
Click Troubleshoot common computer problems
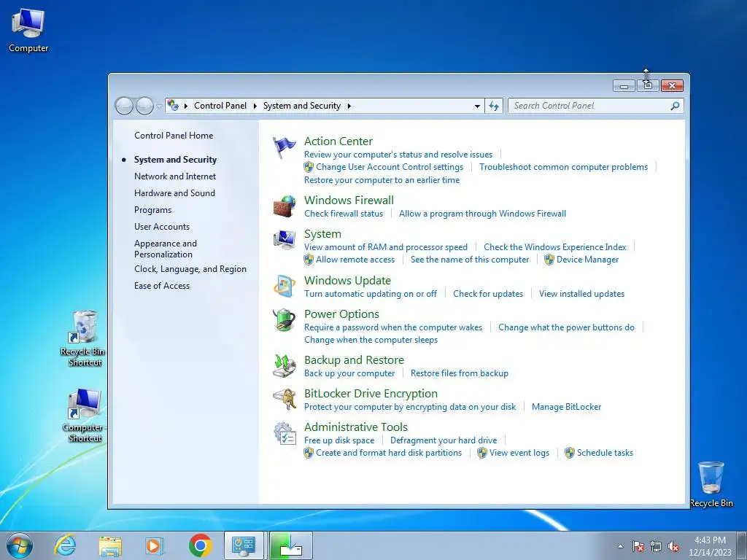coord(564,167)
